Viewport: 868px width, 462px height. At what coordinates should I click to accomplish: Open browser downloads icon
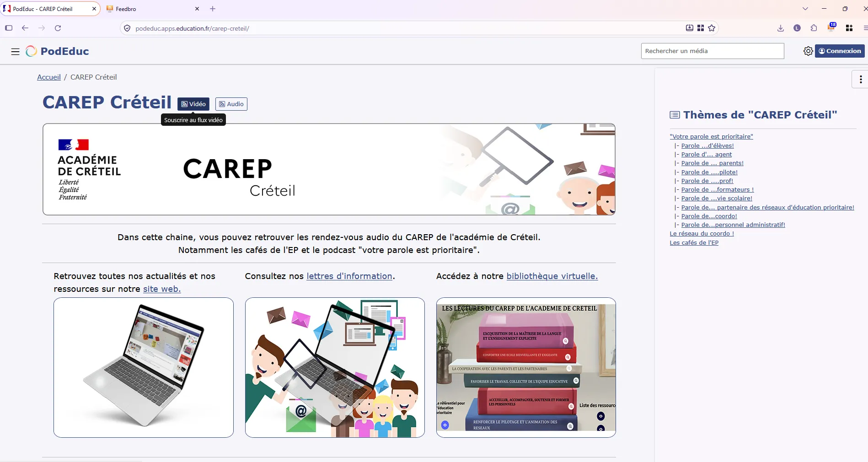coord(781,28)
